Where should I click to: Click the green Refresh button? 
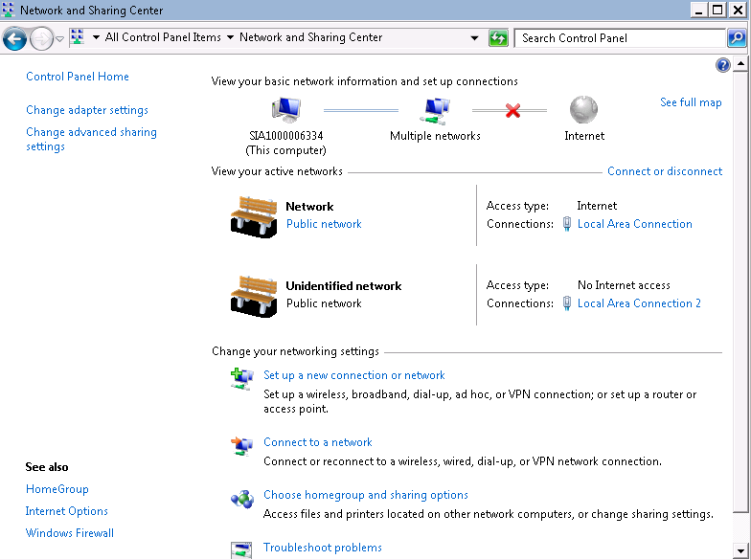[498, 38]
